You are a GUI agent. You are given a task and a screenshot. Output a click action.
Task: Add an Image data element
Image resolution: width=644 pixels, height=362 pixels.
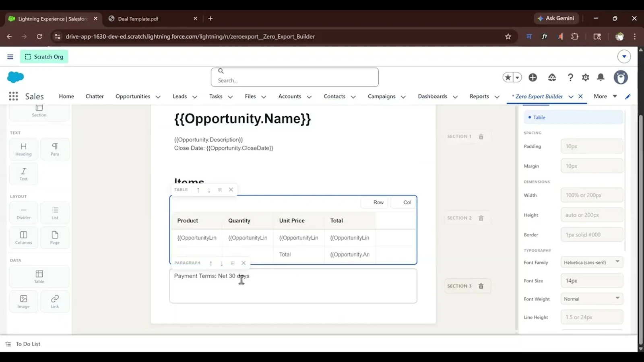coord(23,301)
